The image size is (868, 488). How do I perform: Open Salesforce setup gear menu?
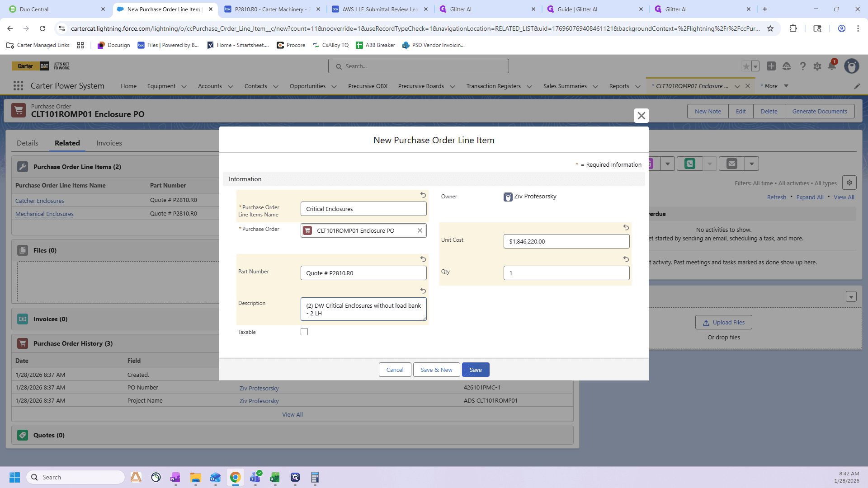[817, 66]
